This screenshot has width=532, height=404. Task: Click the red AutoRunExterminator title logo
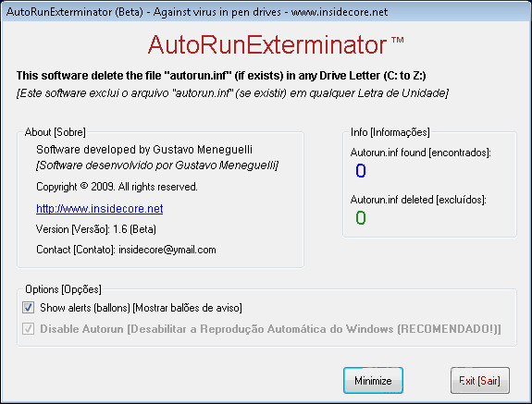[276, 44]
